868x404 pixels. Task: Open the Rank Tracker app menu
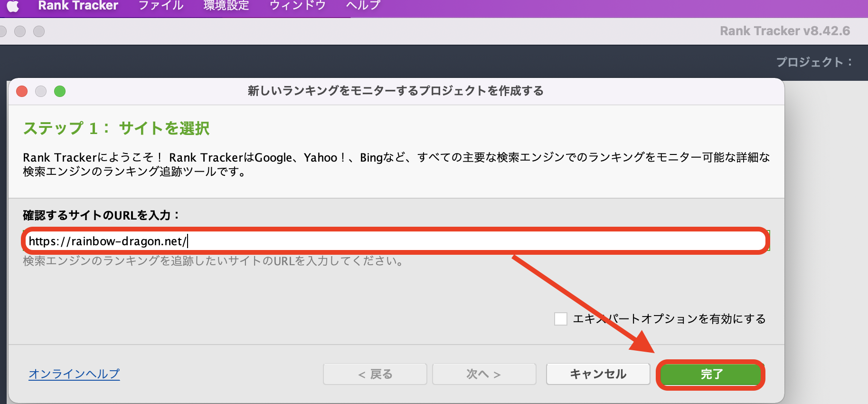(x=78, y=6)
